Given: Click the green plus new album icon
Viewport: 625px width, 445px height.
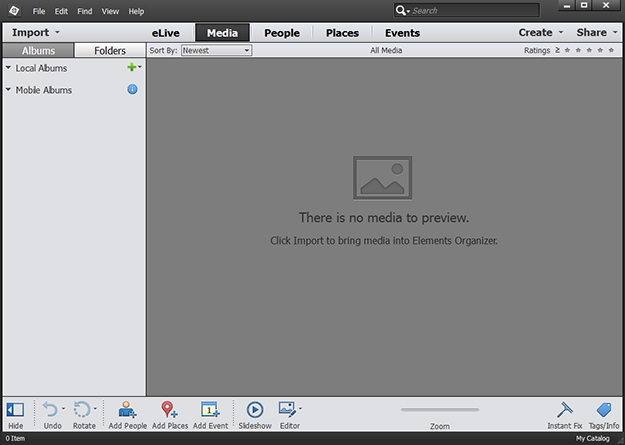Looking at the screenshot, I should (x=131, y=67).
